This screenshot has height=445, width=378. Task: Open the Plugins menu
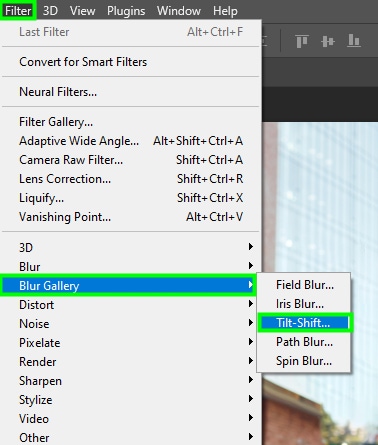(126, 11)
